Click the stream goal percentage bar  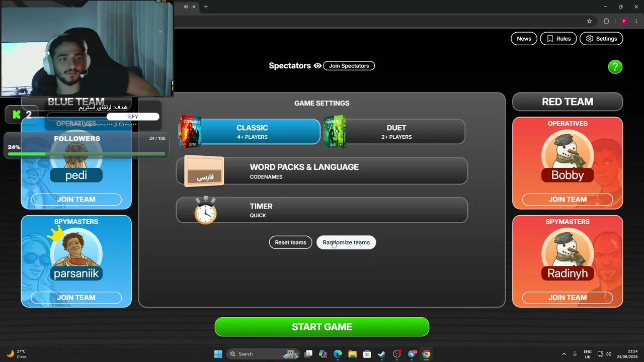click(x=103, y=117)
